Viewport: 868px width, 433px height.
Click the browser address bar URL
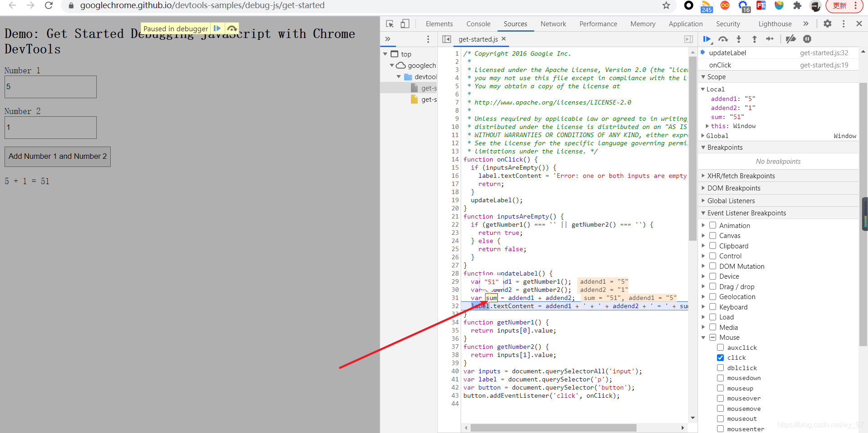pos(202,5)
